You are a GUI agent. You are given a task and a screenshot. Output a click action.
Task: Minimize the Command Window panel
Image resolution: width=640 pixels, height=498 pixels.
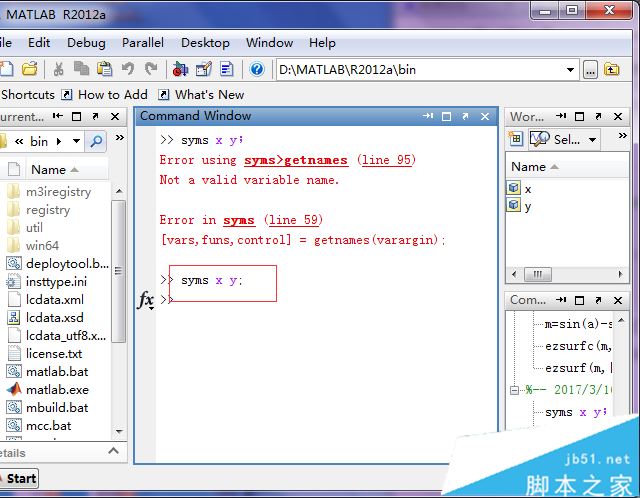coord(427,116)
